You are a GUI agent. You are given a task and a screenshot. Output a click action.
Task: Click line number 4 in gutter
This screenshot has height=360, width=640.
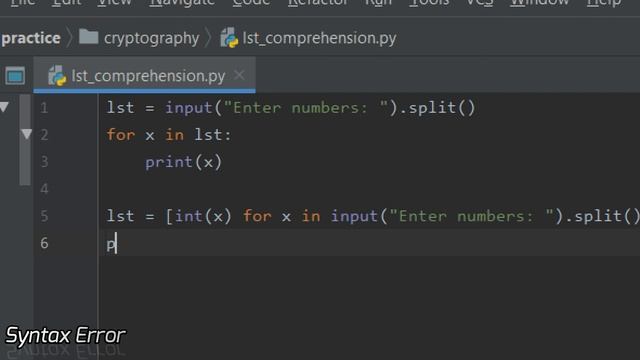(x=44, y=189)
